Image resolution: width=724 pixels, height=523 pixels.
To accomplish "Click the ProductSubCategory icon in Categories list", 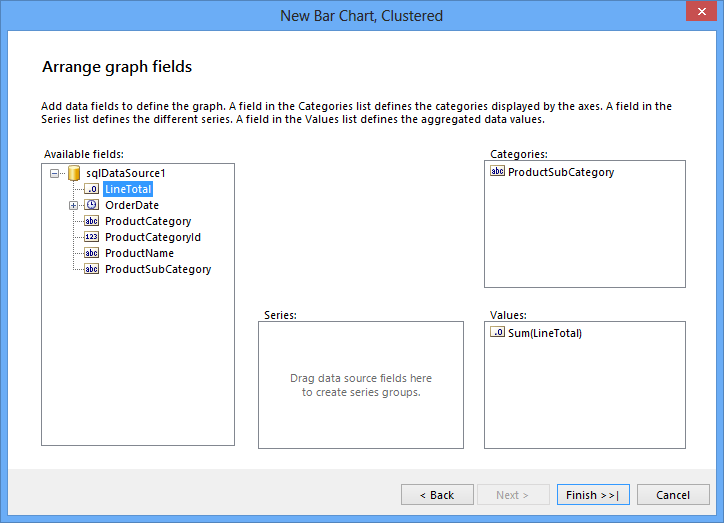I will pyautogui.click(x=497, y=172).
